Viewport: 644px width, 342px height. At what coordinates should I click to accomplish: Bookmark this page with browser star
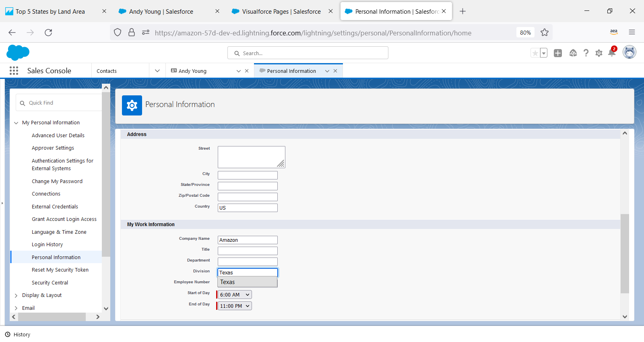545,33
